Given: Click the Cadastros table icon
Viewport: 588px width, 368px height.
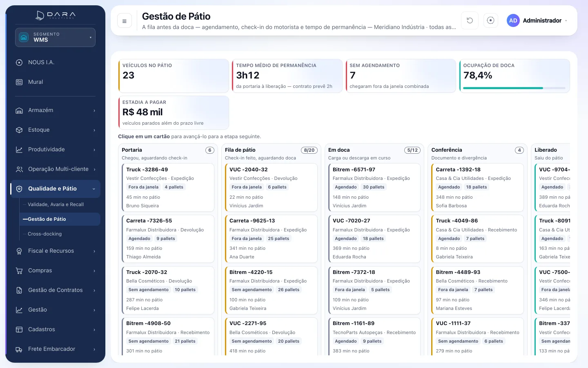Looking at the screenshot, I should pyautogui.click(x=19, y=330).
